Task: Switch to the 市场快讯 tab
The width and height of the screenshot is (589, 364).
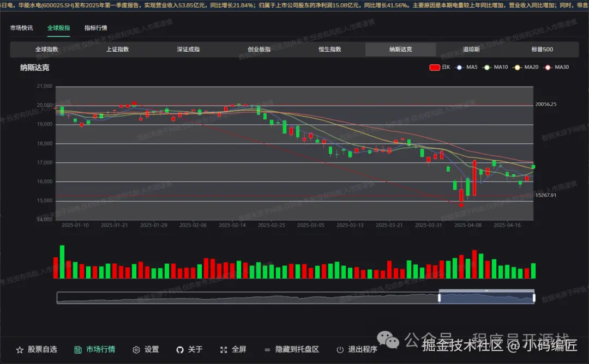Action: click(x=21, y=27)
